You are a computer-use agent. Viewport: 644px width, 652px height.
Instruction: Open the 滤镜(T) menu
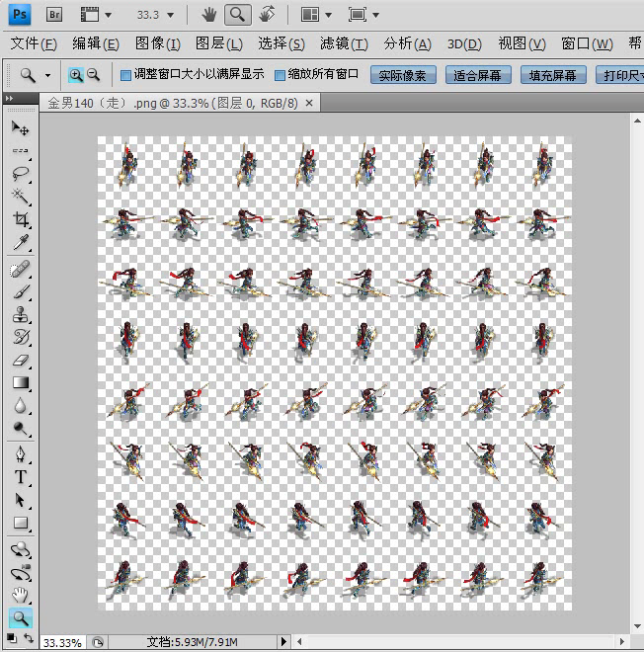[x=344, y=43]
